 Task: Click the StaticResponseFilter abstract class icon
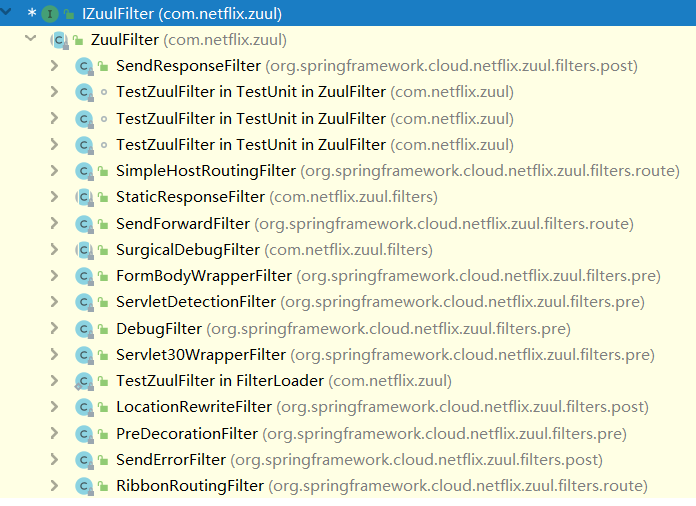84,198
